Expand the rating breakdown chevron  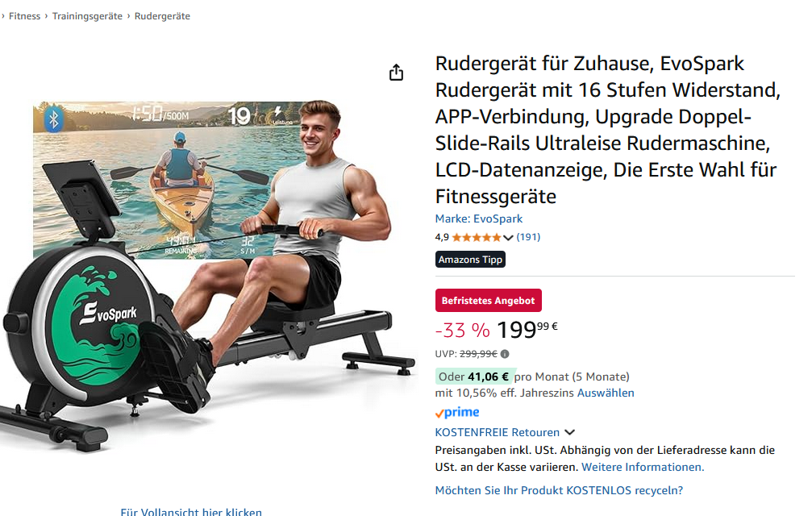point(508,238)
